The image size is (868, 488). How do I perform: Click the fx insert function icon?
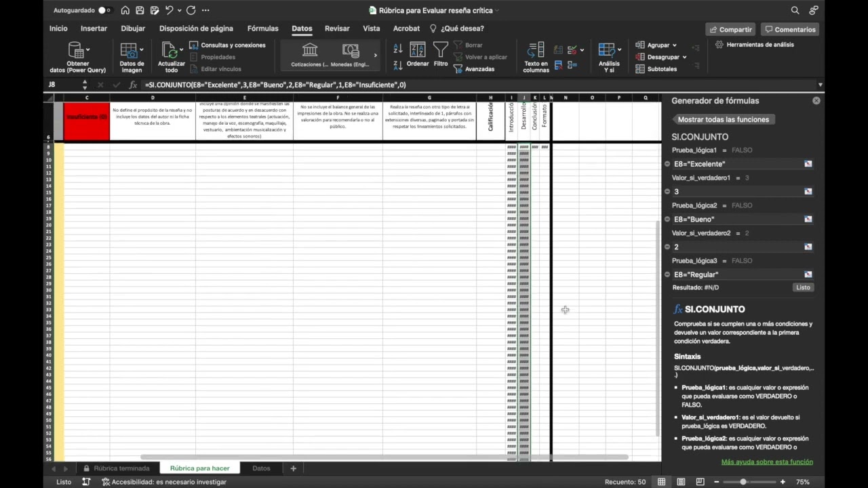click(x=133, y=85)
